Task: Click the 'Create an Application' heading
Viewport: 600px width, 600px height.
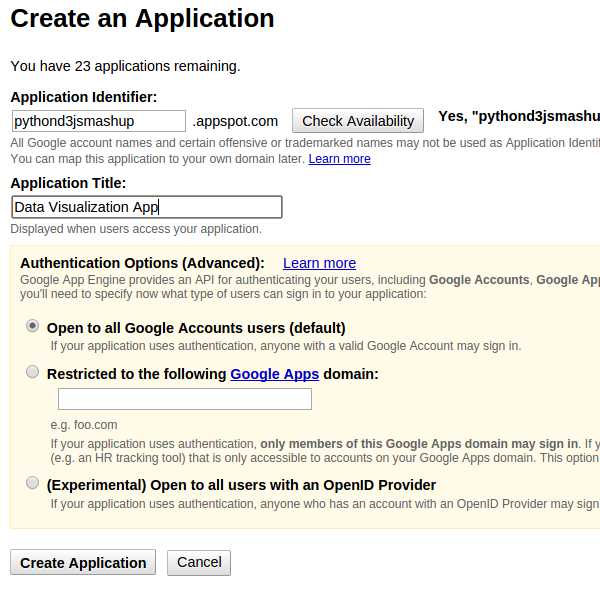Action: tap(142, 18)
